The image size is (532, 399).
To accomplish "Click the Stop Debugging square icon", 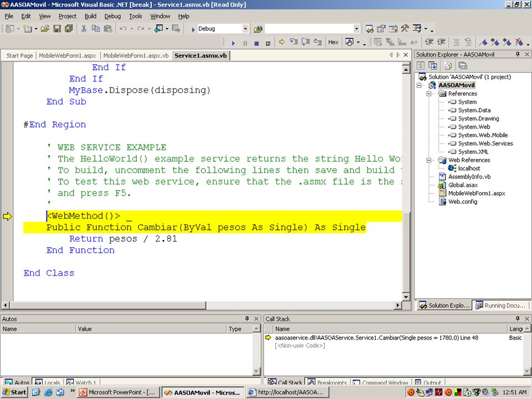I will click(x=257, y=43).
